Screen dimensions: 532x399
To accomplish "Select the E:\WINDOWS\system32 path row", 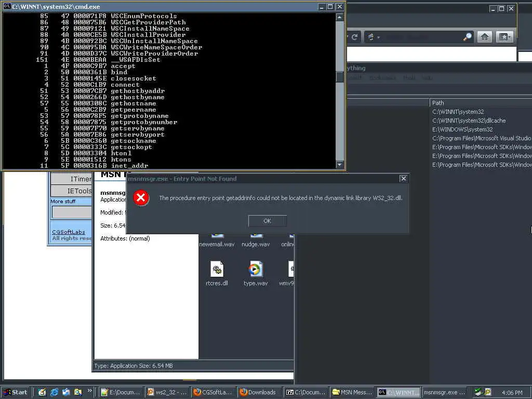I will (462, 129).
